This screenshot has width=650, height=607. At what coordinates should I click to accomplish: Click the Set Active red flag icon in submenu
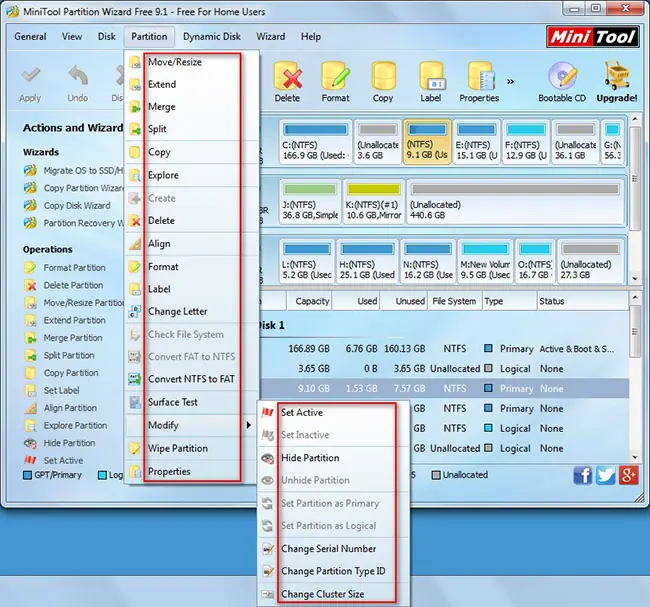click(268, 412)
